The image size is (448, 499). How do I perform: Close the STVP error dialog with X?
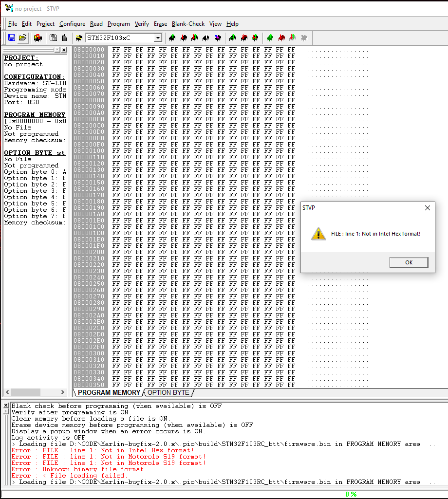(x=428, y=208)
